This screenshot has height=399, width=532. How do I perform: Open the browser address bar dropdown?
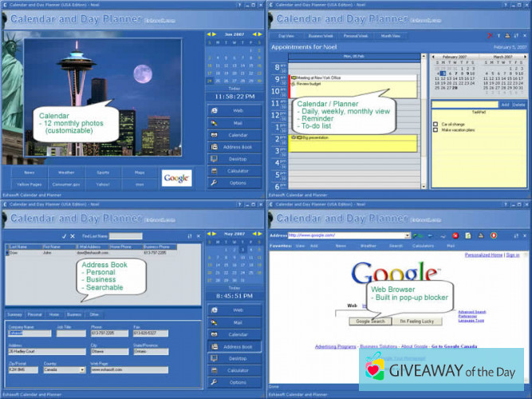[x=407, y=235]
